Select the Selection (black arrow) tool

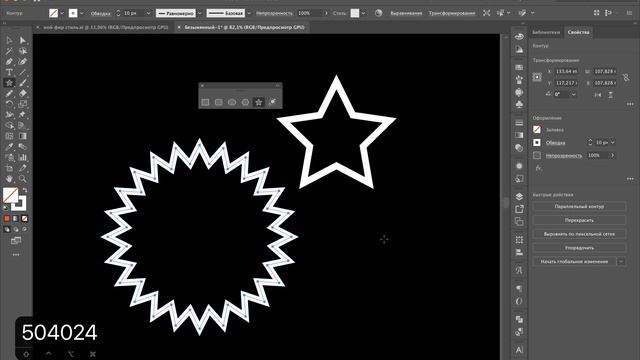9,40
